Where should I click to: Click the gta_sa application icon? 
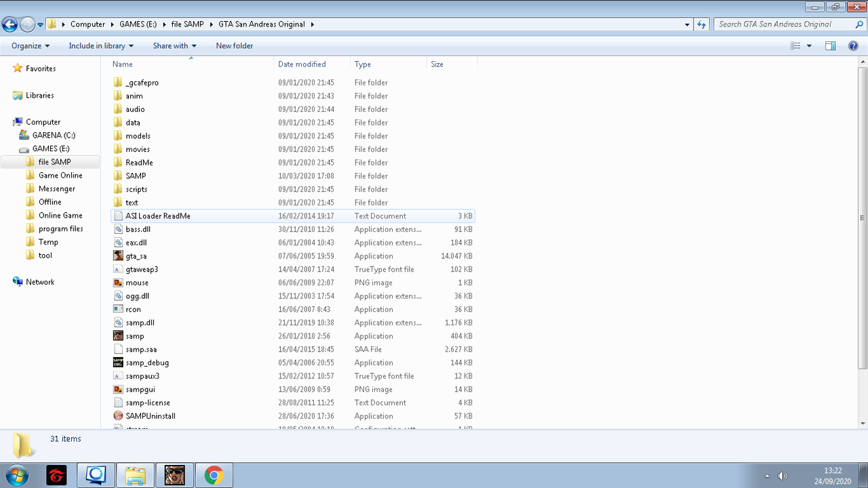tap(119, 256)
